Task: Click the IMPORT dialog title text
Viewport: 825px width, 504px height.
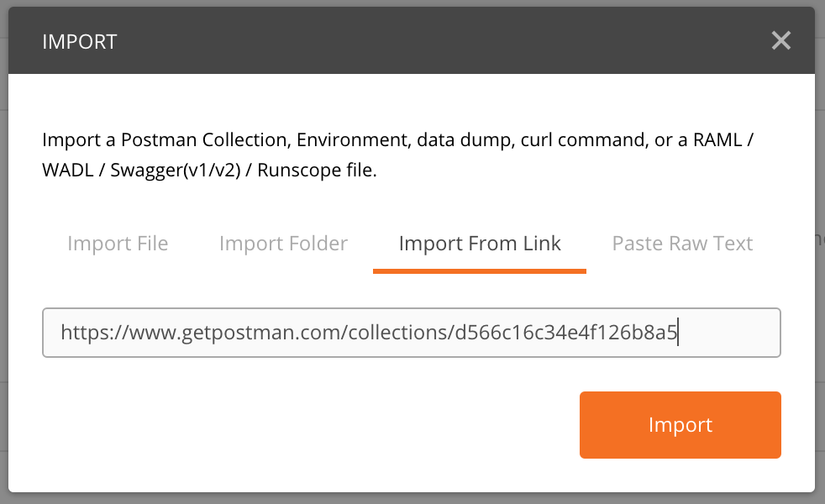Action: (x=79, y=41)
